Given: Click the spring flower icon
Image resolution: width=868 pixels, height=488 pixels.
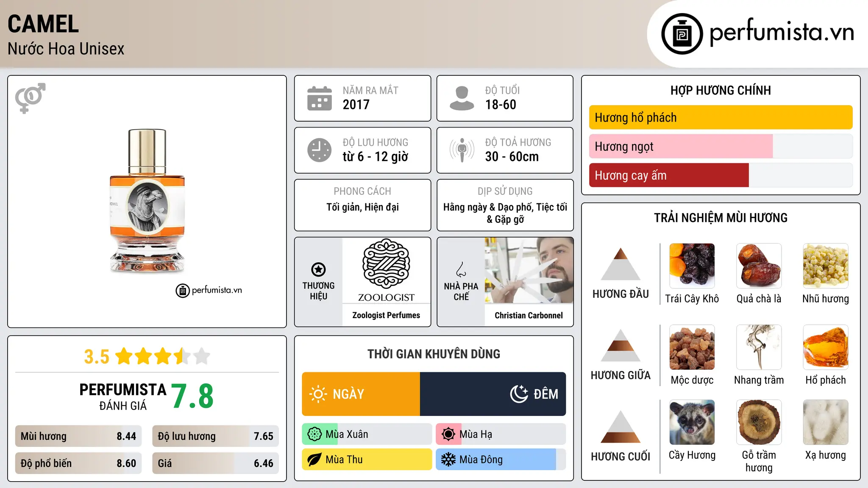Looking at the screenshot, I should pyautogui.click(x=314, y=434).
